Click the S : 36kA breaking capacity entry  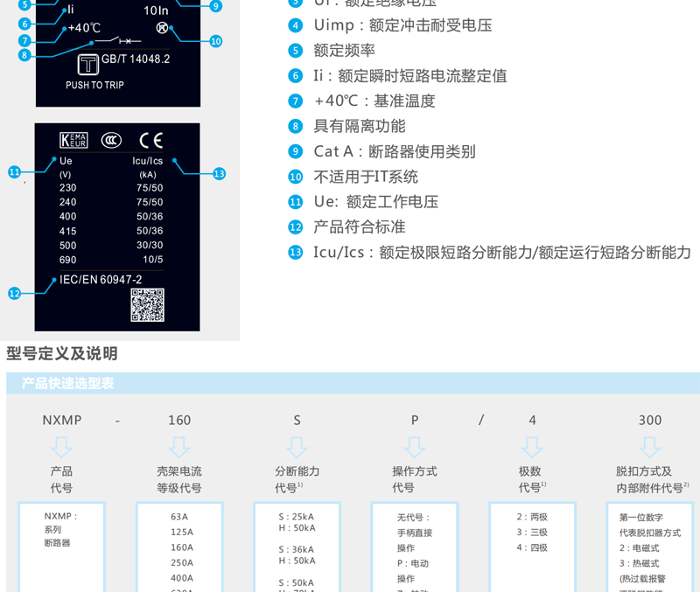click(296, 549)
